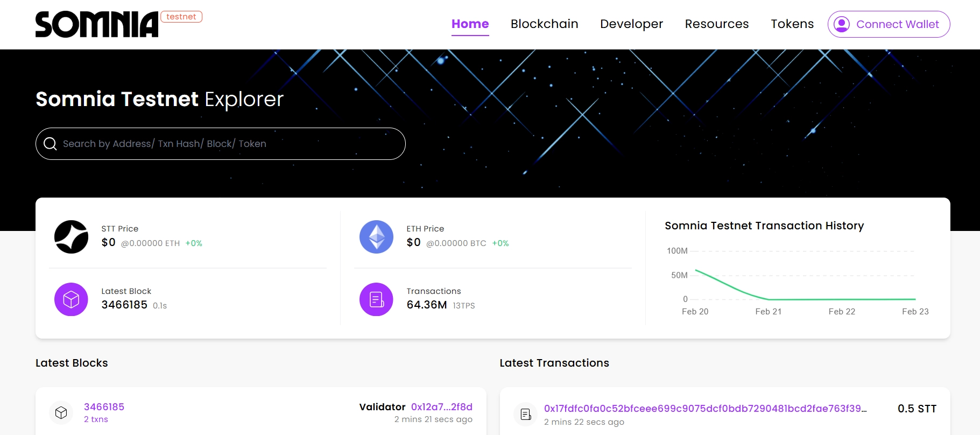This screenshot has height=435, width=980.
Task: Click the testnet badge beside the logo
Action: [x=181, y=16]
